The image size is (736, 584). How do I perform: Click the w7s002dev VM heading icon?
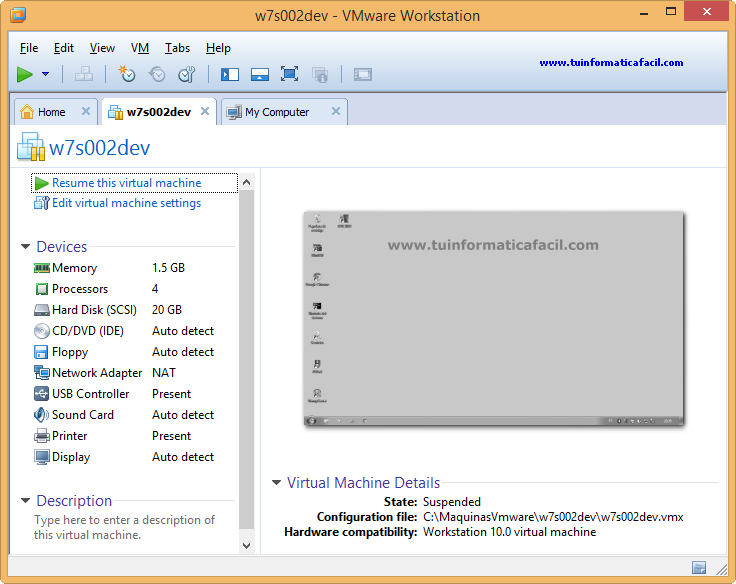31,146
